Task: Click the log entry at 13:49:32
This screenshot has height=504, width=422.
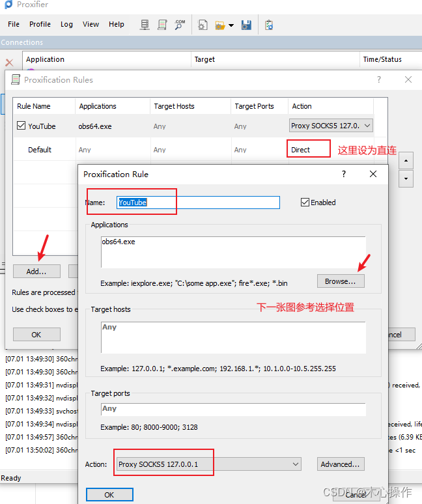Action: [x=42, y=398]
